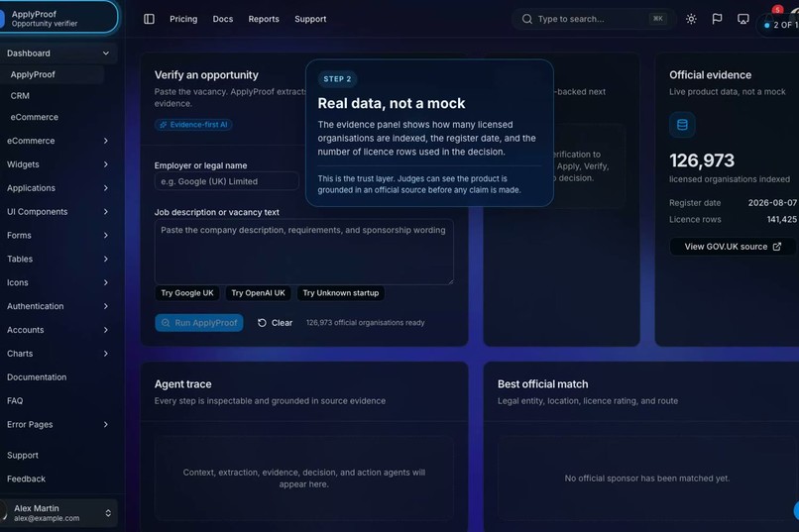
Task: Expand the Authentication sidebar group
Action: point(58,306)
